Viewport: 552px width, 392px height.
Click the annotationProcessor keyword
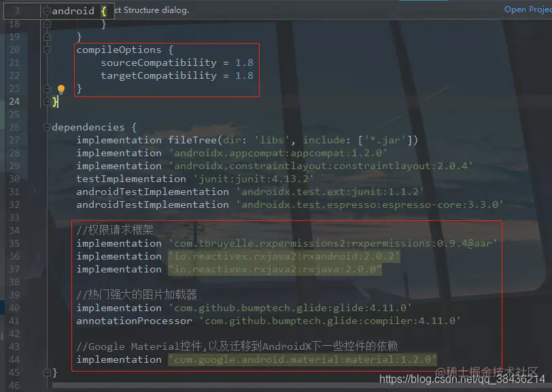click(134, 321)
